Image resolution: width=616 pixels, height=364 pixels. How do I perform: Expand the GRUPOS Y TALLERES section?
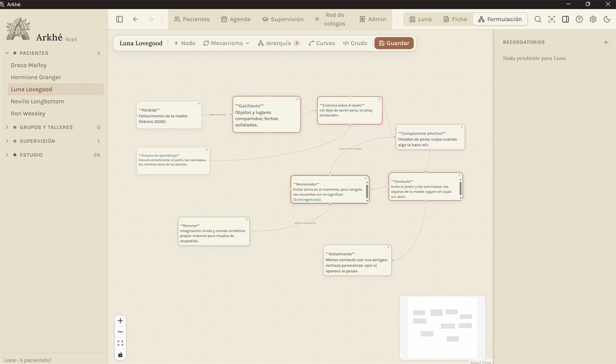[7, 127]
